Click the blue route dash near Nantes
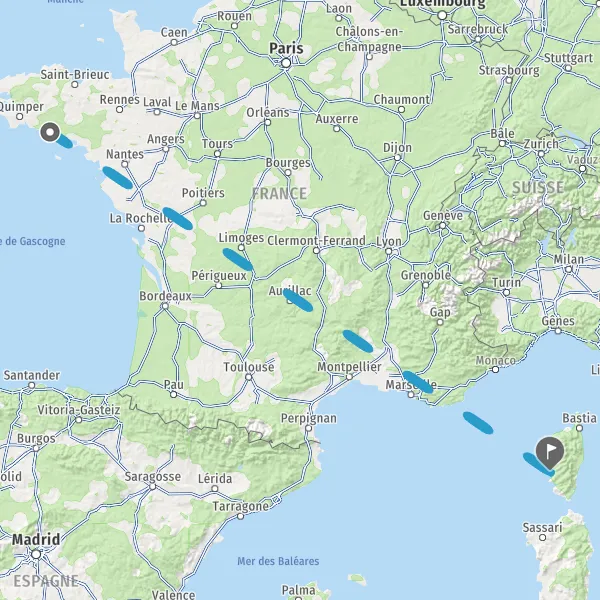Screen dimensions: 600x600 (x=117, y=178)
